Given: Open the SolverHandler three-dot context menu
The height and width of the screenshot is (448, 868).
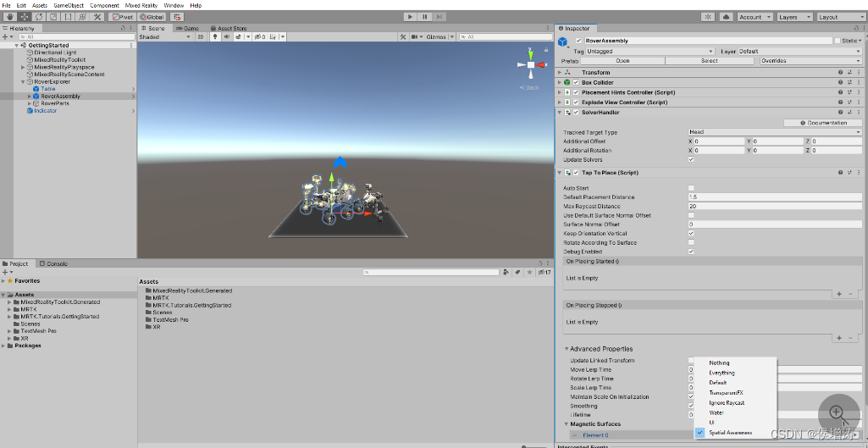Looking at the screenshot, I should (x=860, y=113).
